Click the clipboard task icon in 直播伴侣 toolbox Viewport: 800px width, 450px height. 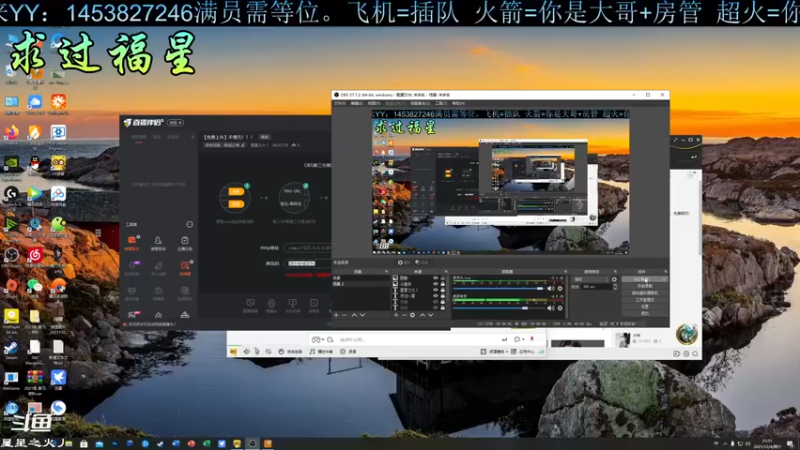[x=185, y=240]
